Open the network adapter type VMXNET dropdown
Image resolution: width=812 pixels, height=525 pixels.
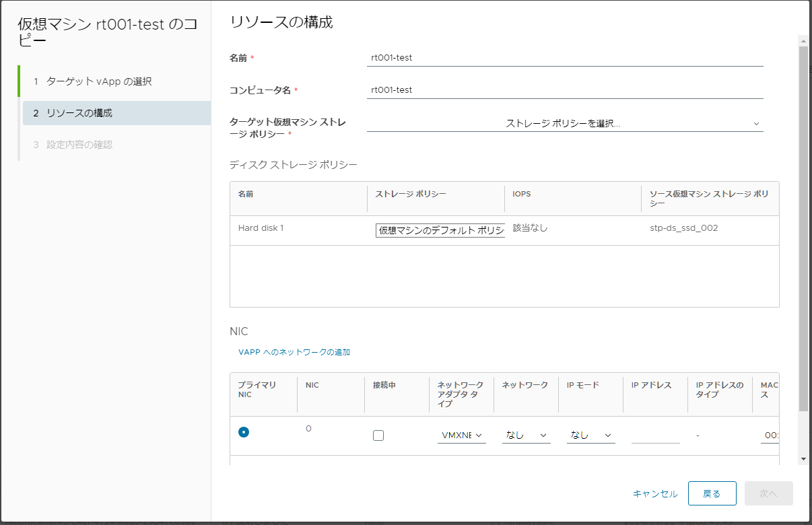tap(462, 435)
